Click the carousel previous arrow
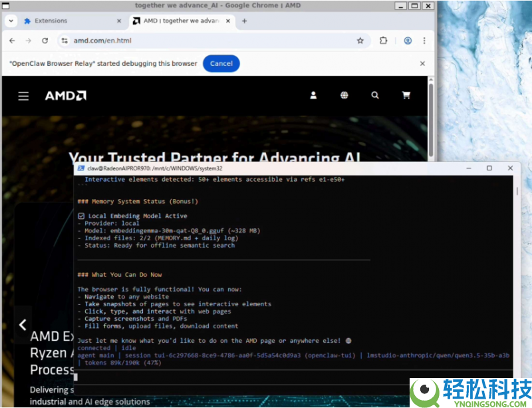Screen dimensions: 532x408 pos(23,325)
